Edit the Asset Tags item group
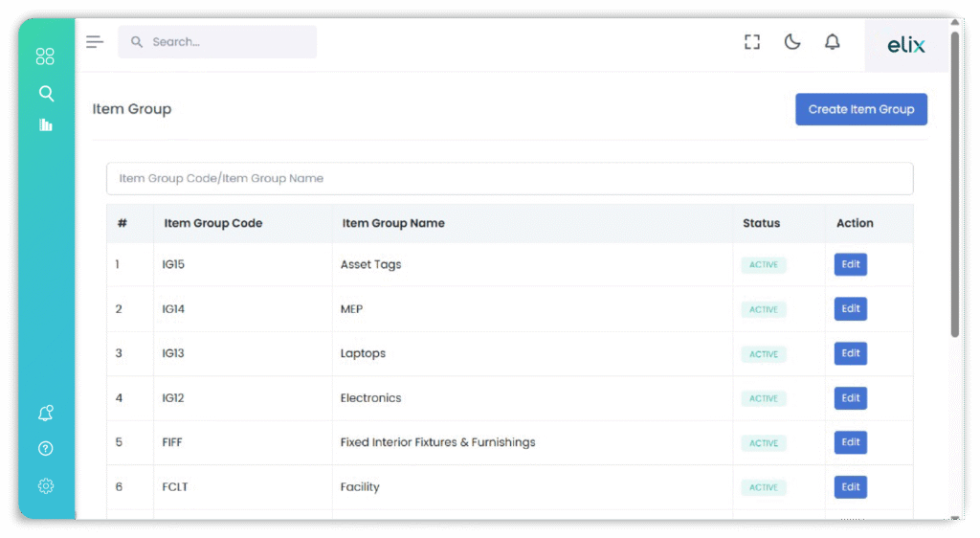The width and height of the screenshot is (980, 538). click(x=850, y=264)
